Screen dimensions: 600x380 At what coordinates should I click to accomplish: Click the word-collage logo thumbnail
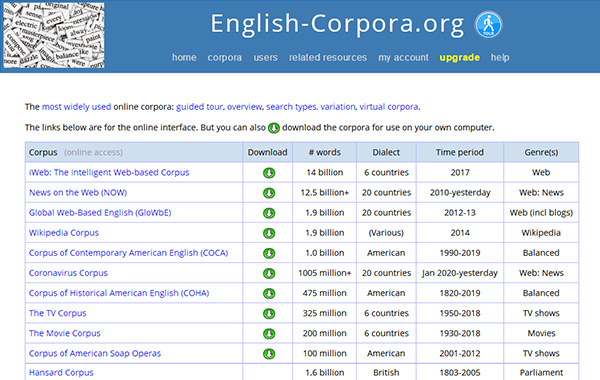click(x=54, y=35)
